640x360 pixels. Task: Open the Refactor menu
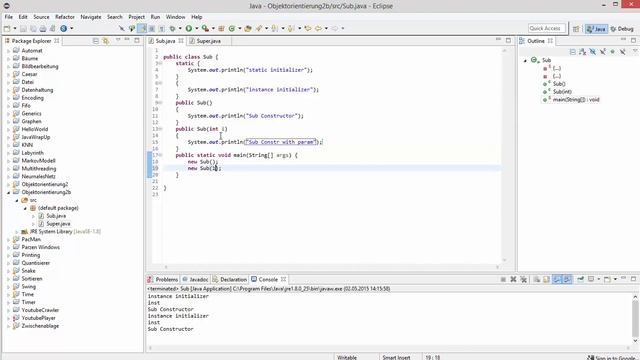(x=65, y=17)
